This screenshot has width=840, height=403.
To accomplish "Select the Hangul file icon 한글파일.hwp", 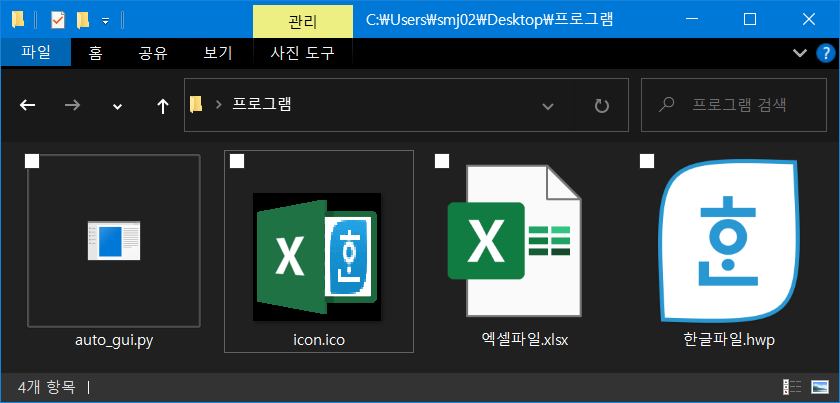I will click(729, 241).
